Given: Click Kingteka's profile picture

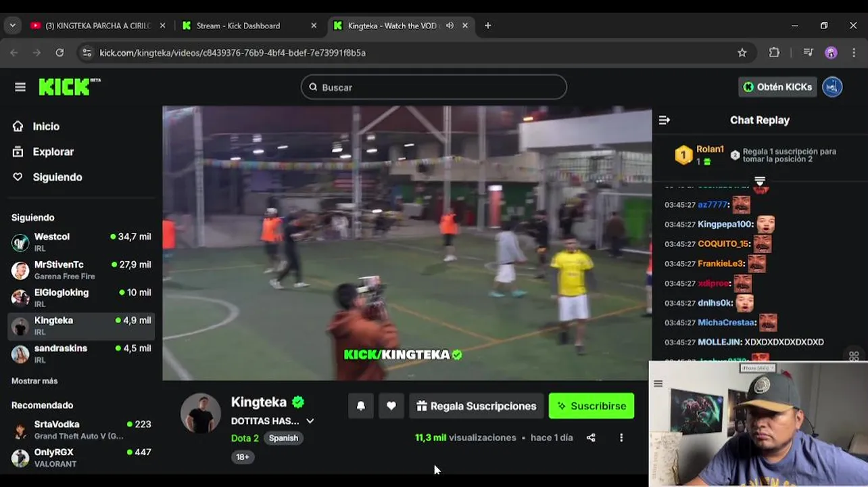Looking at the screenshot, I should (x=201, y=413).
